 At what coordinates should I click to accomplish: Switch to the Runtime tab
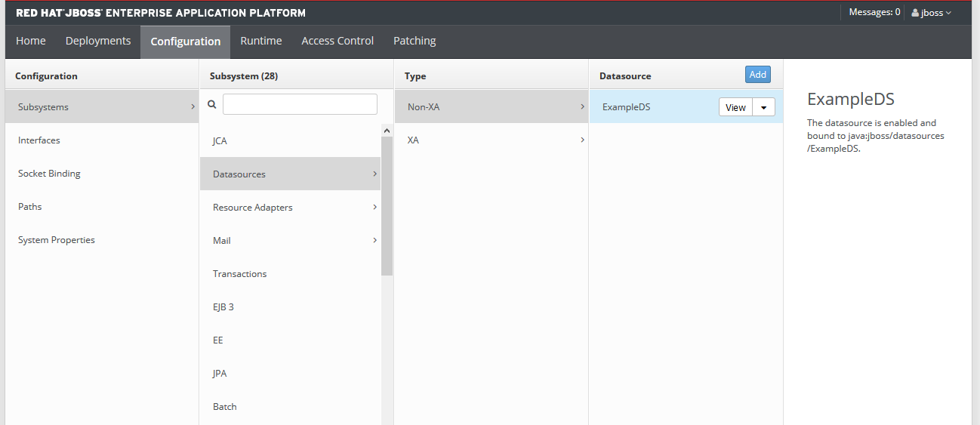tap(261, 41)
